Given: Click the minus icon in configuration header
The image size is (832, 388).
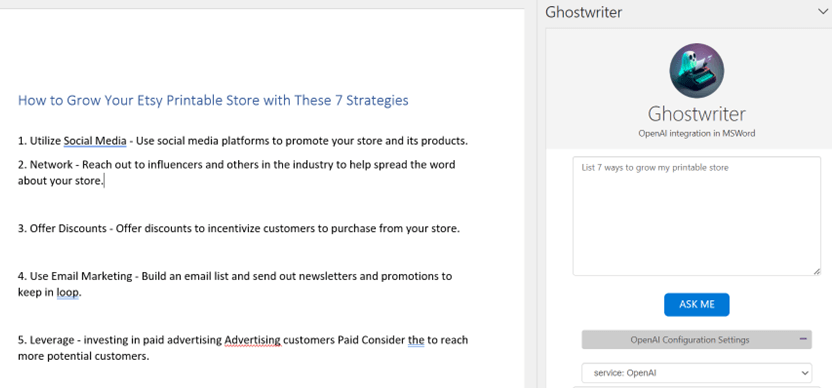Looking at the screenshot, I should (803, 339).
